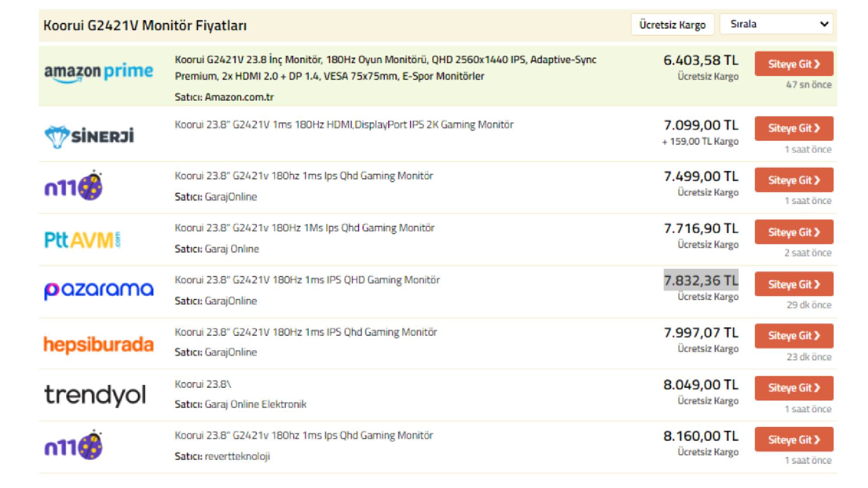Click the amazon prime store logo
Image resolution: width=868 pixels, height=488 pixels.
click(99, 72)
